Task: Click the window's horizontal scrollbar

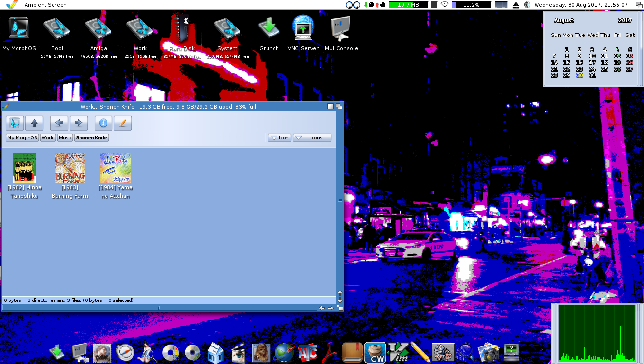Action: tap(159, 308)
